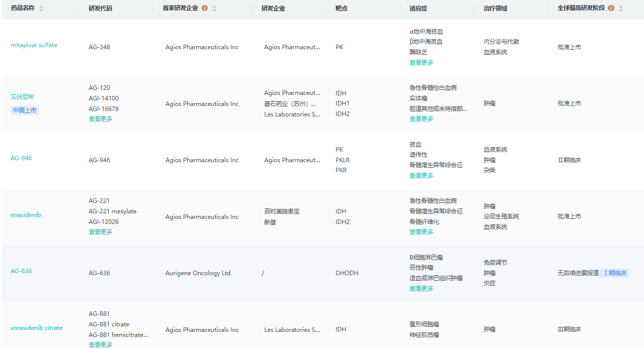
Task: Open vorasidenib citrate drug link
Action: click(x=37, y=328)
